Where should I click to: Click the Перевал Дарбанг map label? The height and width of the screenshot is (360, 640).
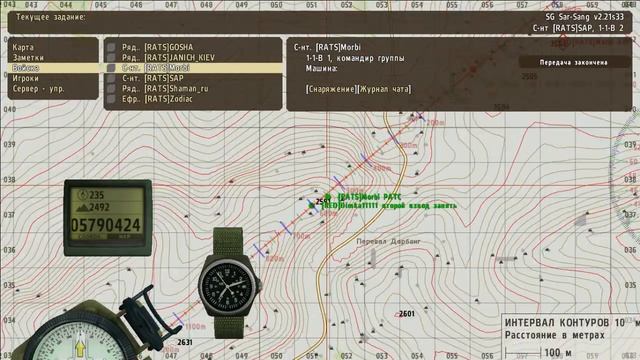(x=388, y=241)
